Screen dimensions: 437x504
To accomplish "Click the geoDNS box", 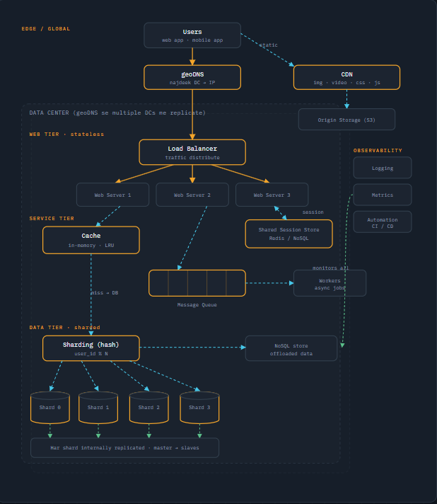I will (192, 77).
